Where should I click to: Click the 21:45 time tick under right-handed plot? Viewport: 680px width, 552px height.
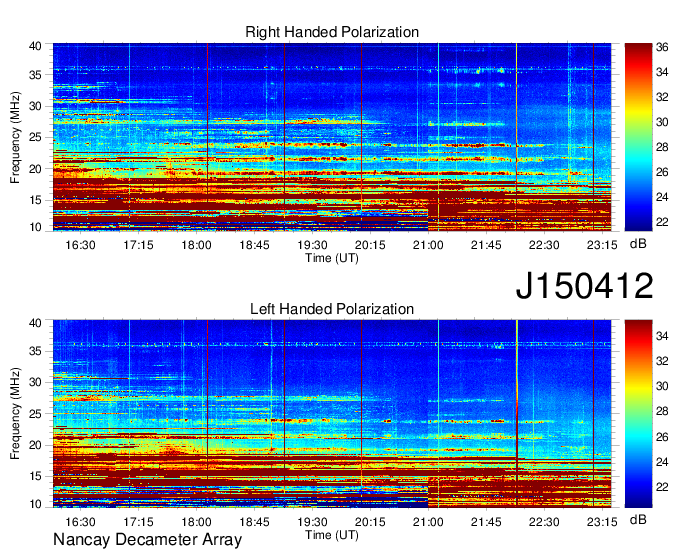(x=486, y=245)
